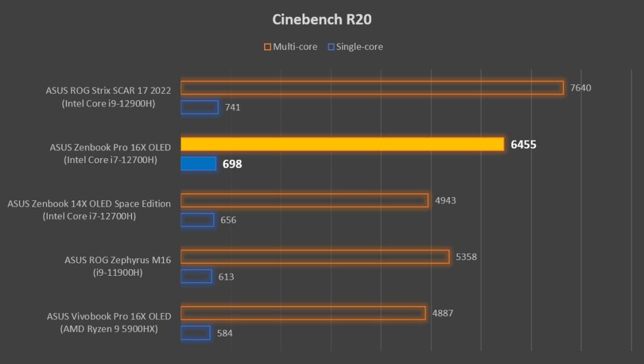Select the ROG Strix SCAR 17 single-core bar
Image resolution: width=644 pixels, height=364 pixels.
coord(199,107)
